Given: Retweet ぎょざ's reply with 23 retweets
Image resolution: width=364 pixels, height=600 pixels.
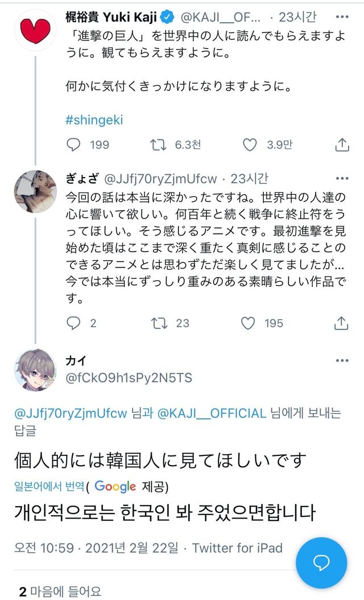Looking at the screenshot, I should pyautogui.click(x=157, y=323).
